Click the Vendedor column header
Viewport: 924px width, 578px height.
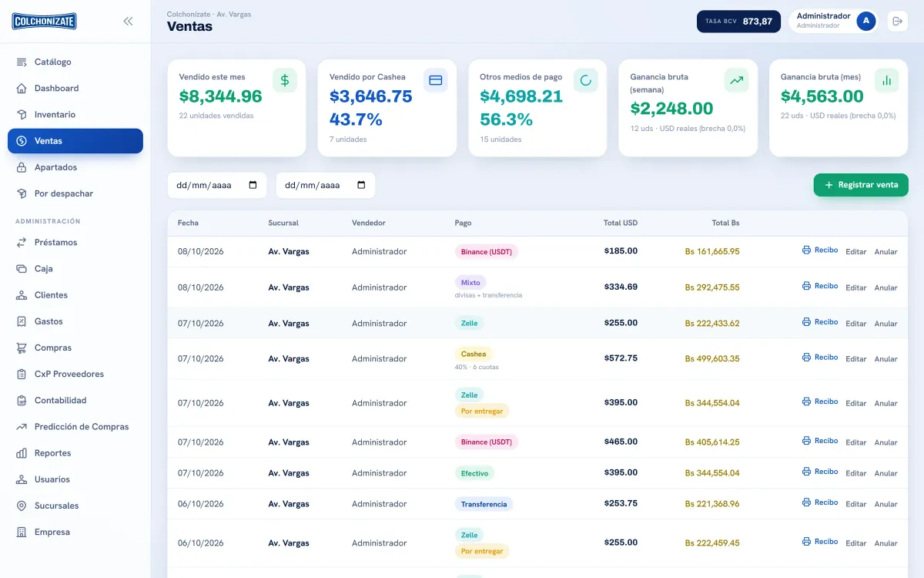coord(369,223)
